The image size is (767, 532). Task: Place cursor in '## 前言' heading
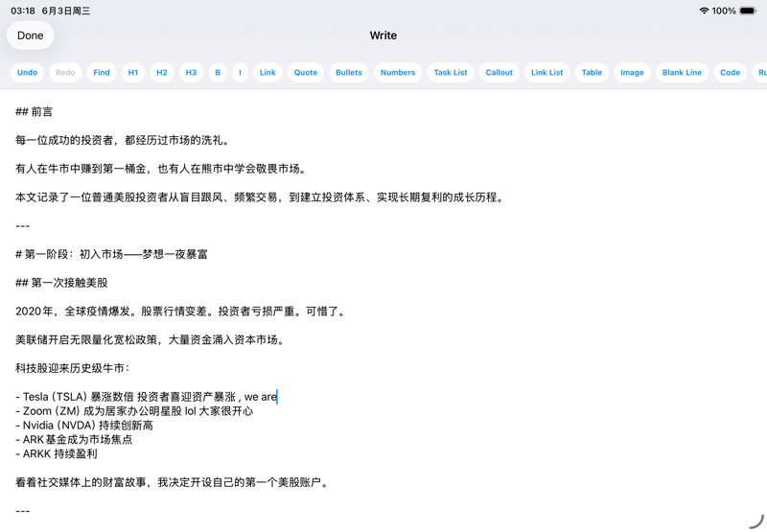click(34, 111)
